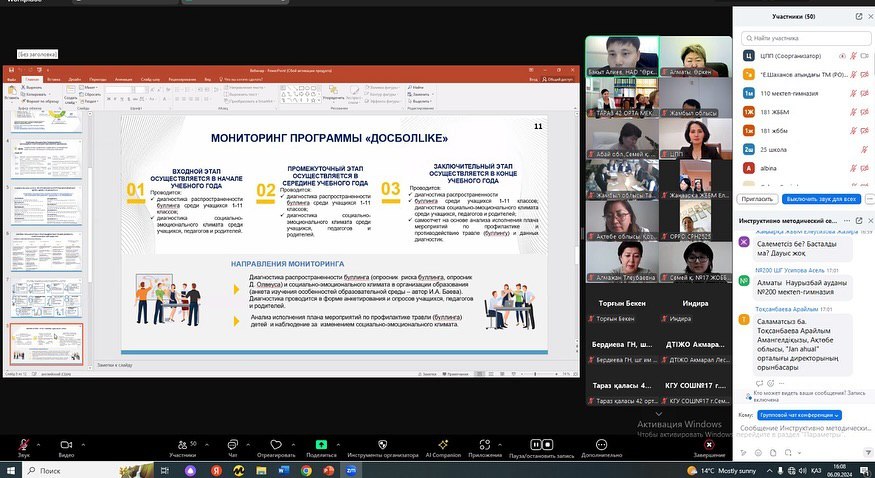Open the Чат chat icon
Image resolution: width=875 pixels, height=478 pixels.
tap(232, 443)
